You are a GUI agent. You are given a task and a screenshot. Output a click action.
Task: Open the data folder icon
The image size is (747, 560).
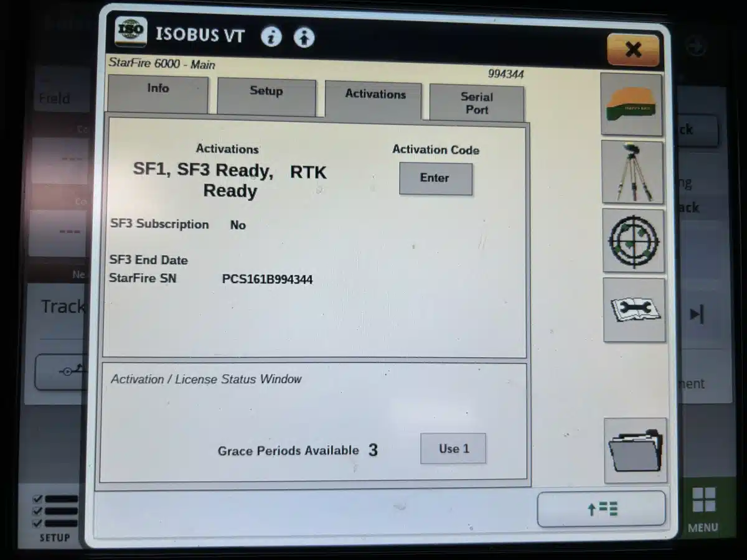(634, 448)
